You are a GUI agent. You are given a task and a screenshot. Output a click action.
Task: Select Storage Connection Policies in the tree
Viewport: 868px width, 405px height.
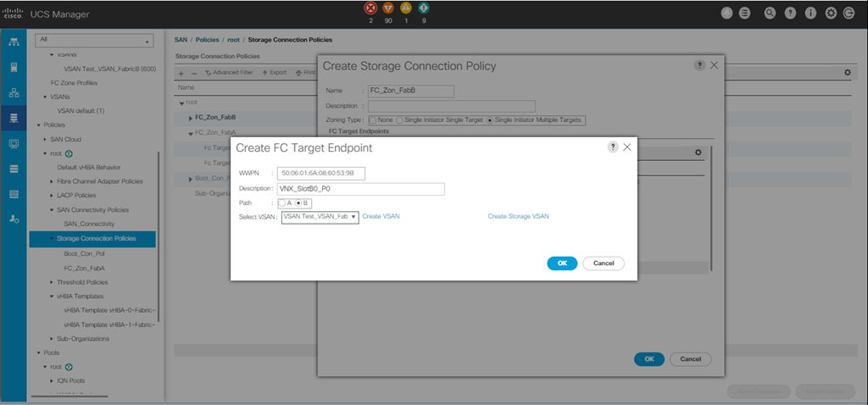pyautogui.click(x=95, y=239)
